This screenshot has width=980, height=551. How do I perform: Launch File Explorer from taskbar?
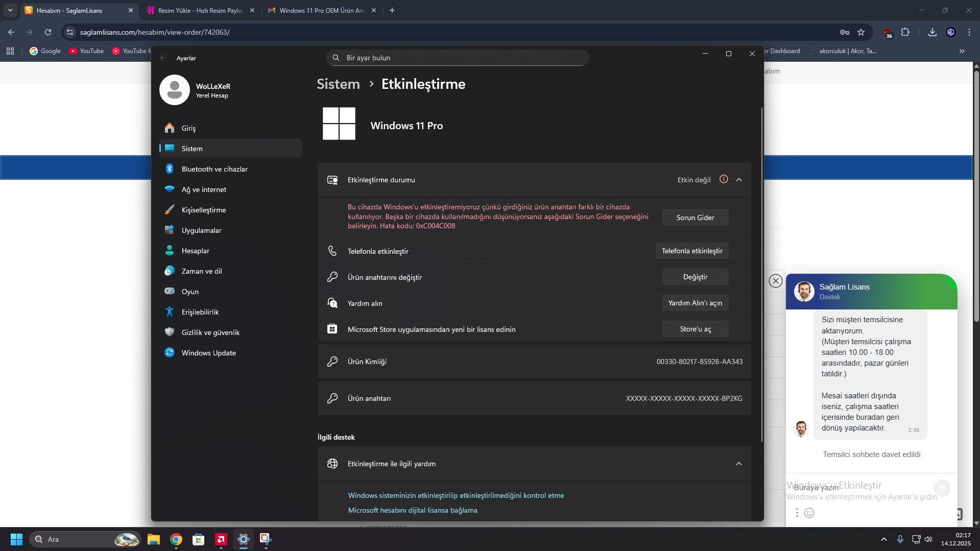click(154, 539)
